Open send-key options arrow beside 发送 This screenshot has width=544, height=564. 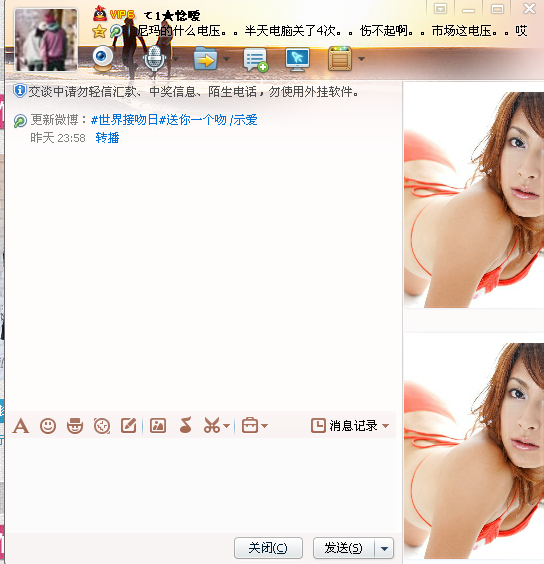(384, 548)
